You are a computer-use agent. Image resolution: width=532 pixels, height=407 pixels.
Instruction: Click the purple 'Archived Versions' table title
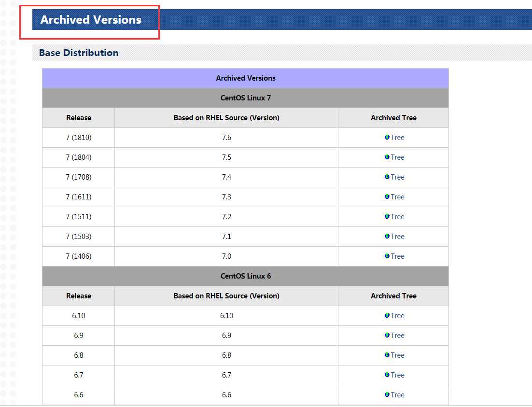[x=245, y=78]
